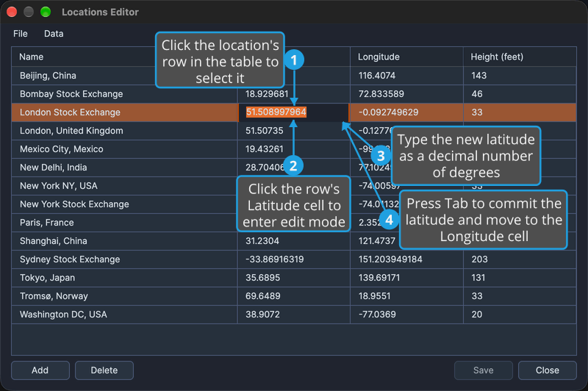The image size is (588, 391).
Task: Select the Bombay Stock Exchange name cell
Action: (x=124, y=94)
